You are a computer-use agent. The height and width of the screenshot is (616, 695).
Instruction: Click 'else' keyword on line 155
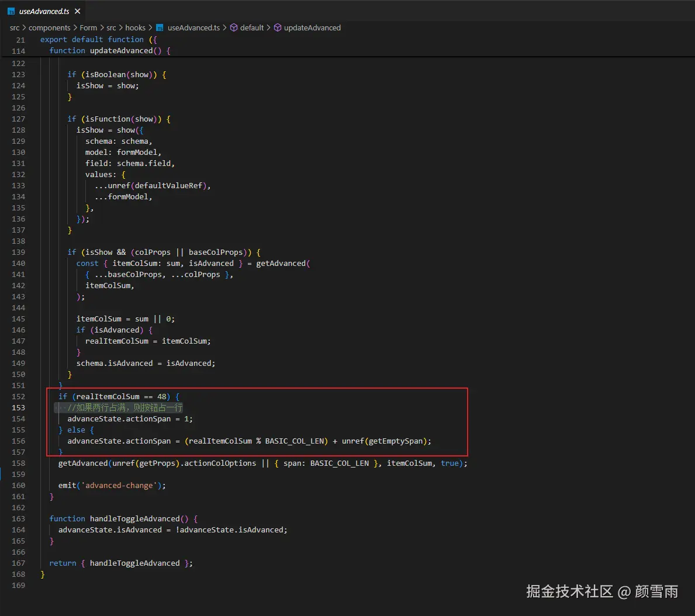pyautogui.click(x=76, y=430)
